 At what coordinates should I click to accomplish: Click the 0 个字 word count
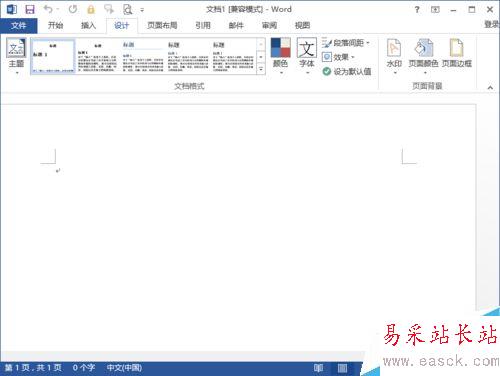84,368
